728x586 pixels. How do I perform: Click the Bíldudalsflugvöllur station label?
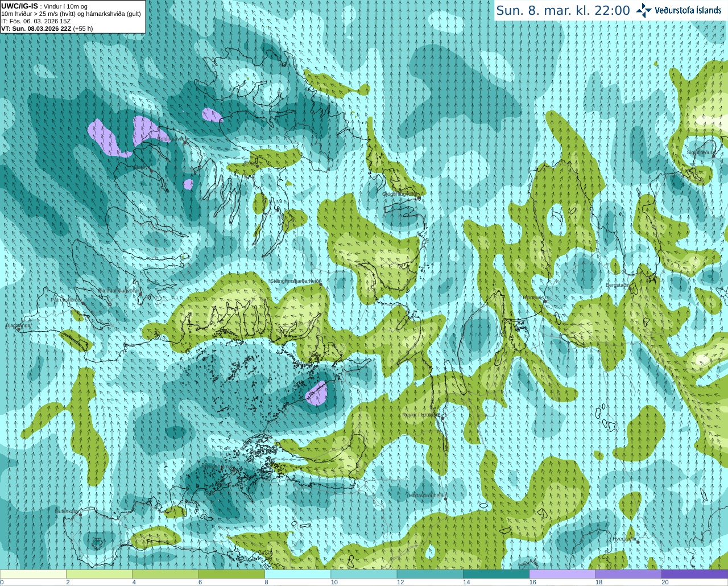tap(118, 290)
